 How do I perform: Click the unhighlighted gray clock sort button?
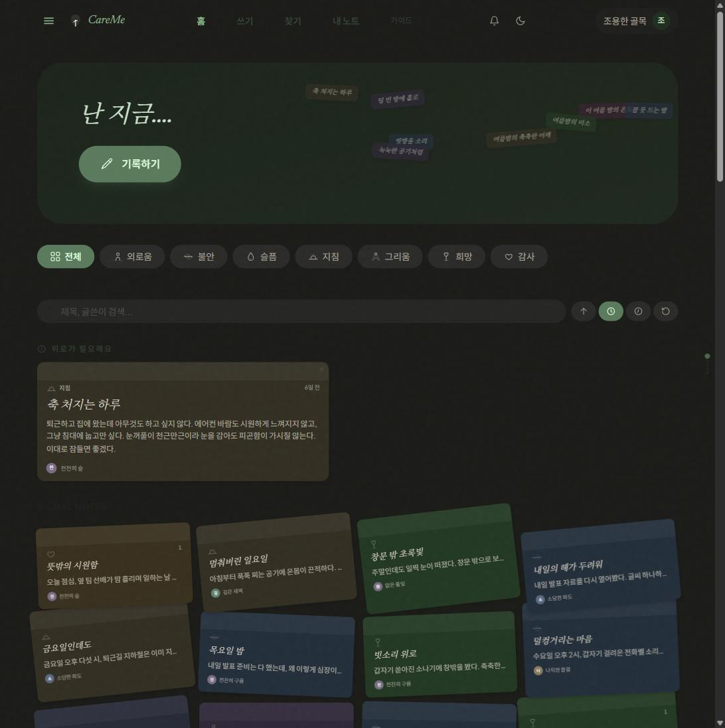[638, 311]
